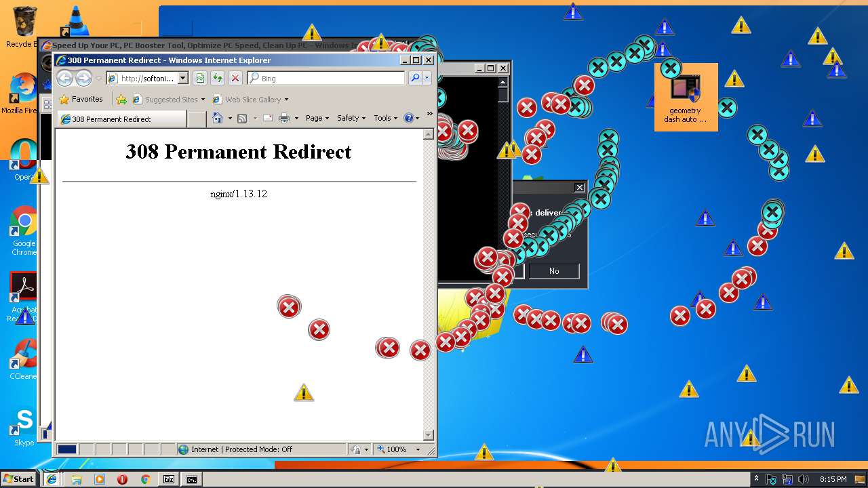Refresh the page with the green arrows icon
This screenshot has width=868, height=488.
[x=218, y=79]
